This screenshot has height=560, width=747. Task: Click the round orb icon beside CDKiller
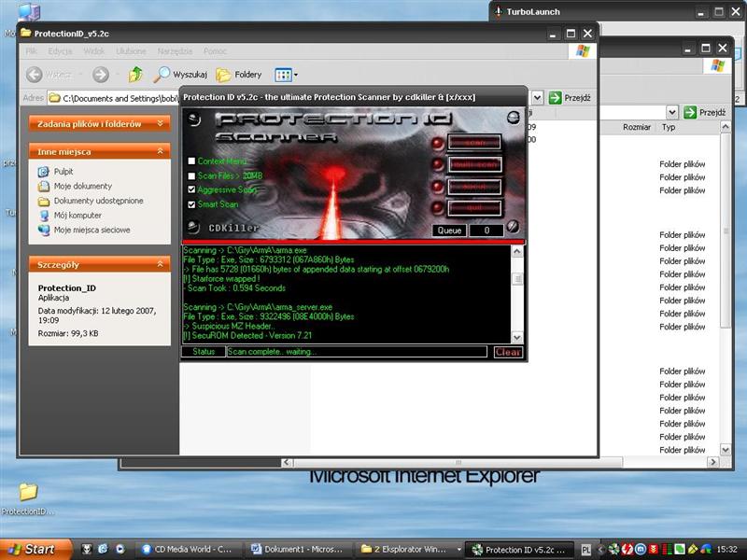pyautogui.click(x=192, y=227)
